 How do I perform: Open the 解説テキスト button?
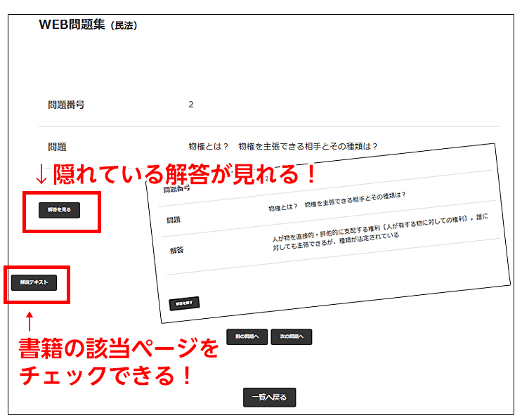point(34,282)
